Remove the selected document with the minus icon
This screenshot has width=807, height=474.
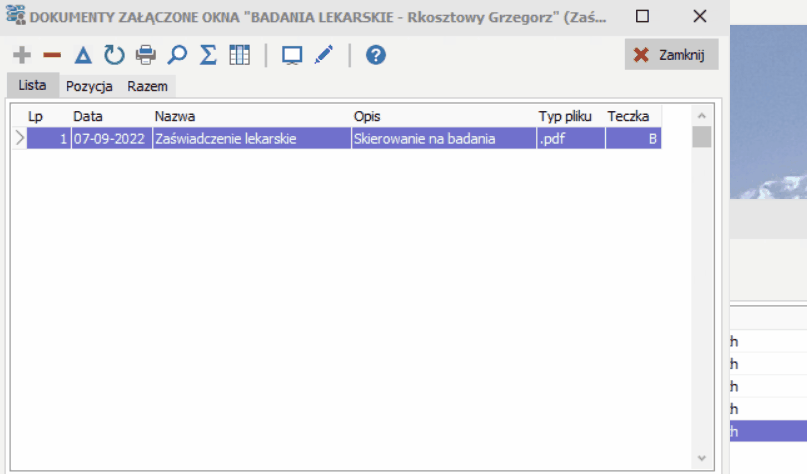pyautogui.click(x=52, y=55)
